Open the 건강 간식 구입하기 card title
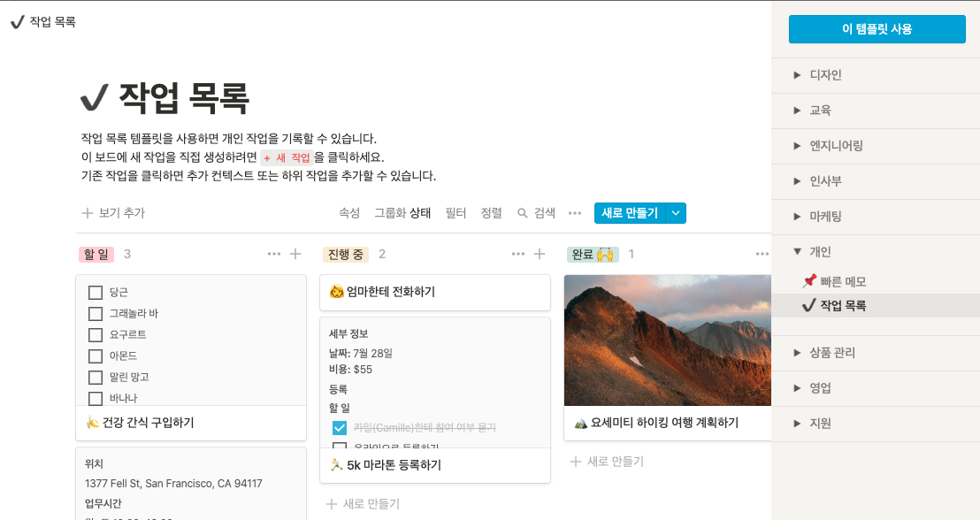The image size is (980, 520). pos(148,423)
